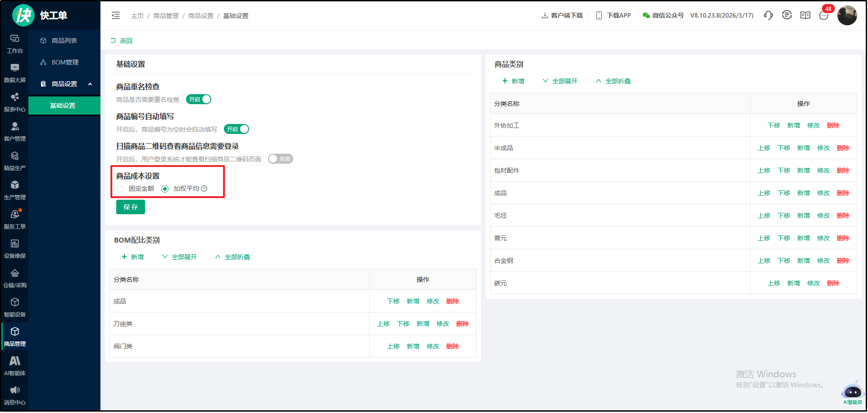Image resolution: width=868 pixels, height=413 pixels.
Task: Disable the 商品编号自动填写 toggle
Action: (x=236, y=129)
